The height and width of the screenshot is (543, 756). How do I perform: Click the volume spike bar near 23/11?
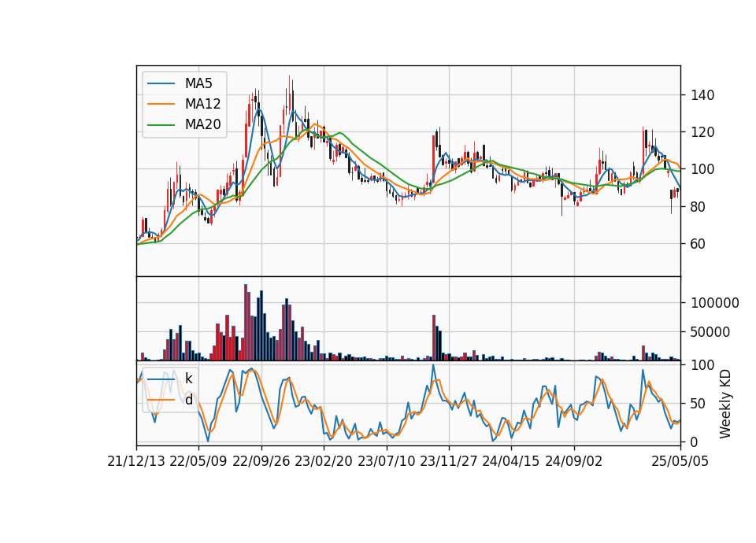point(434,338)
